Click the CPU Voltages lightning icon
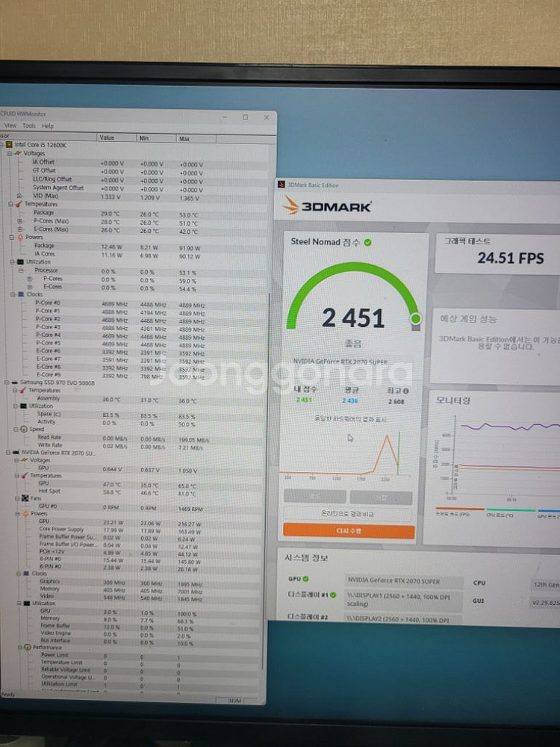 (x=18, y=153)
